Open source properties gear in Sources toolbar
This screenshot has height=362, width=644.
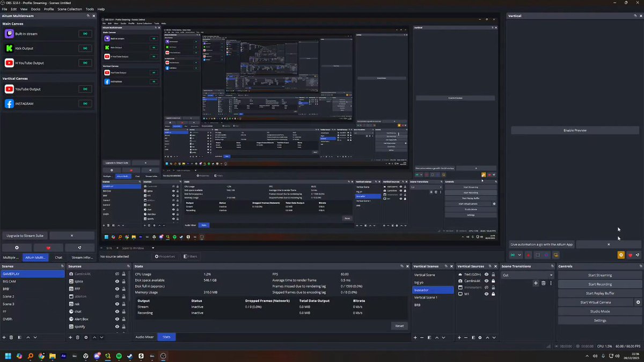(86, 337)
